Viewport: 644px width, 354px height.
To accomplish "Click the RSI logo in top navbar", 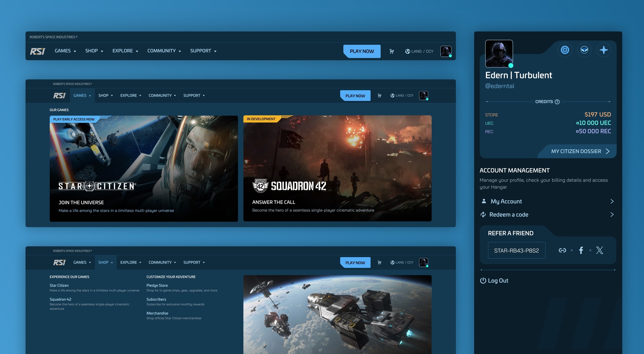I will (38, 51).
